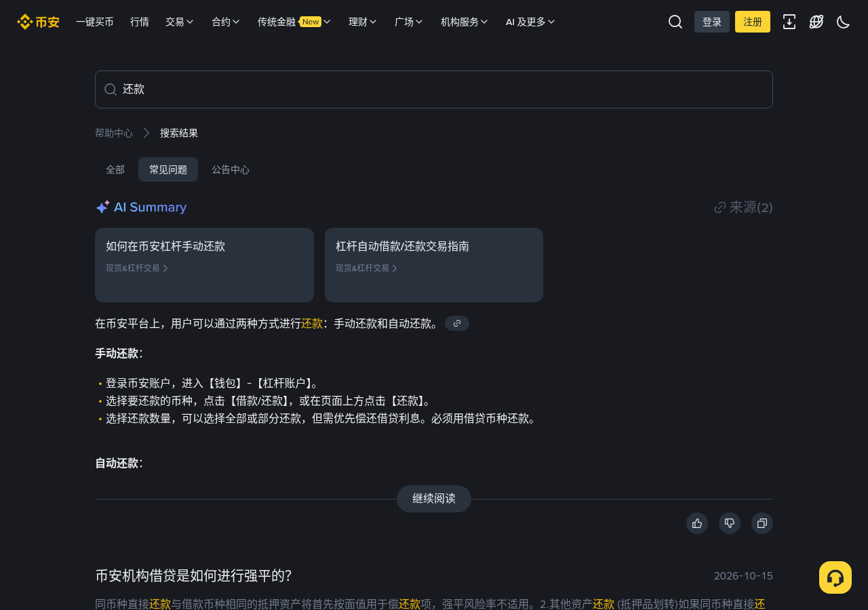The width and height of the screenshot is (868, 610).
Task: Toggle dark mode moon icon
Action: 844,22
